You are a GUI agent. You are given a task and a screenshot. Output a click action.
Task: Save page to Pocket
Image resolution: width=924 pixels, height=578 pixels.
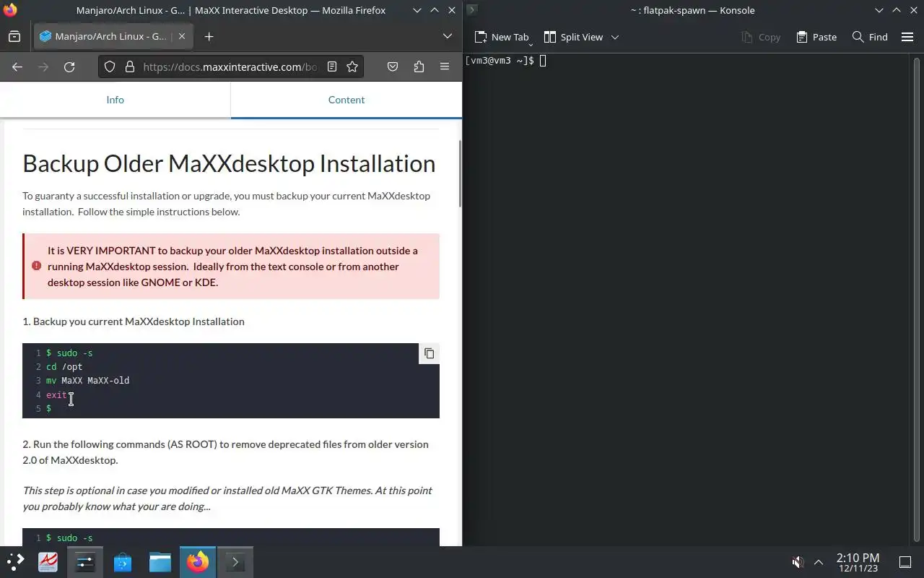pyautogui.click(x=393, y=66)
